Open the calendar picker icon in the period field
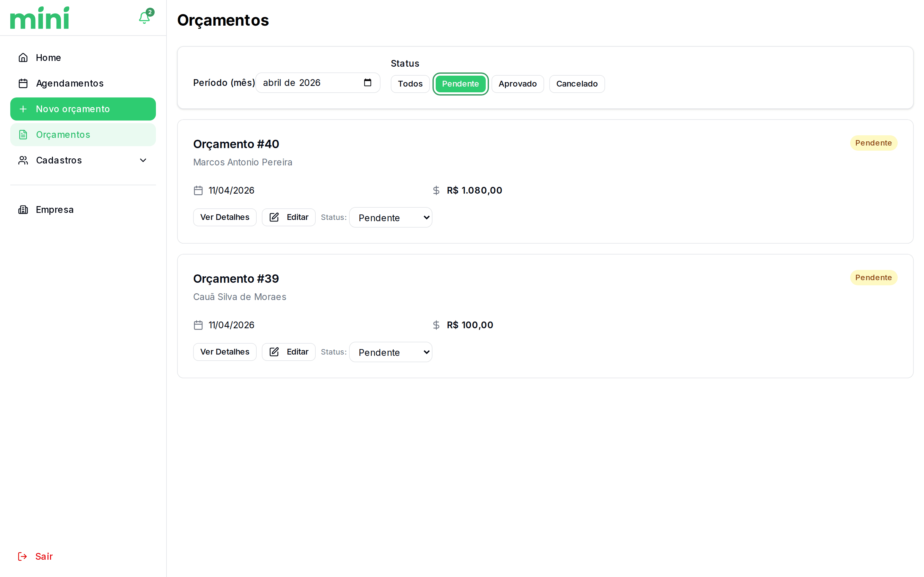 point(367,83)
